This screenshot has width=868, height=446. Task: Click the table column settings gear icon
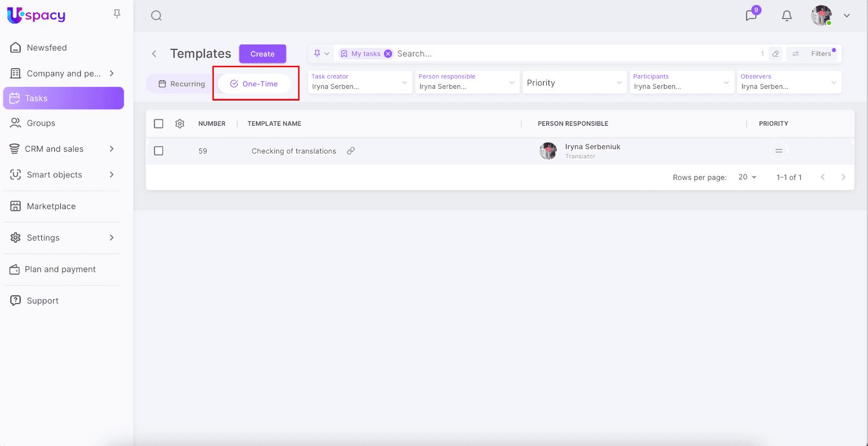click(180, 124)
